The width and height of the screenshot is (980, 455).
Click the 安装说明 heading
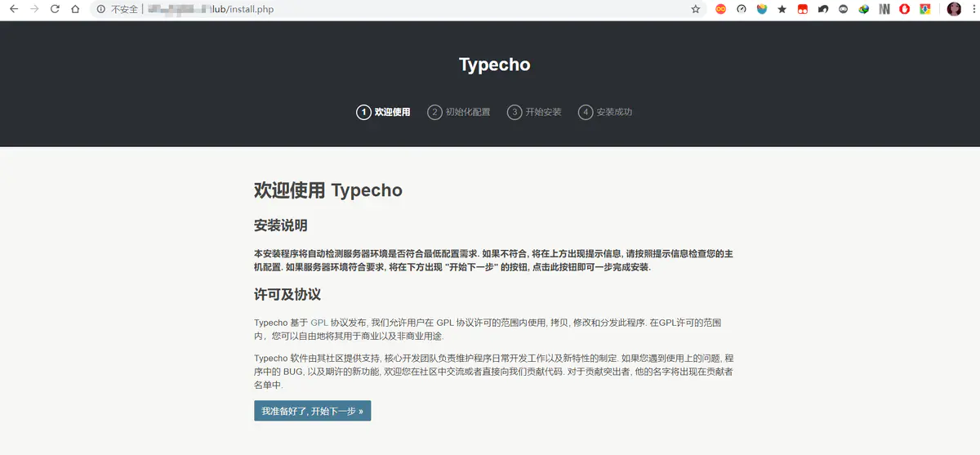tap(281, 225)
